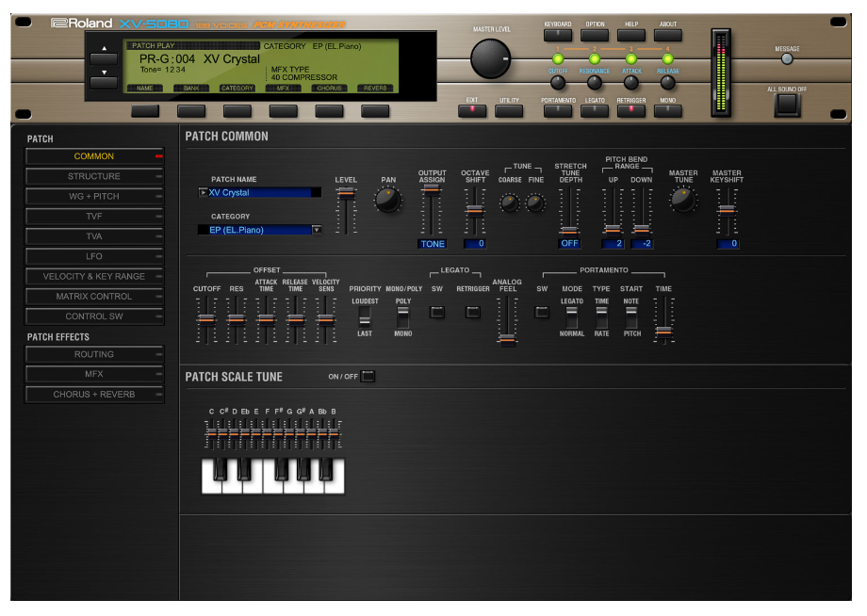This screenshot has height=616, width=867.
Task: Toggle the green tone 4 LED button
Action: [x=668, y=59]
